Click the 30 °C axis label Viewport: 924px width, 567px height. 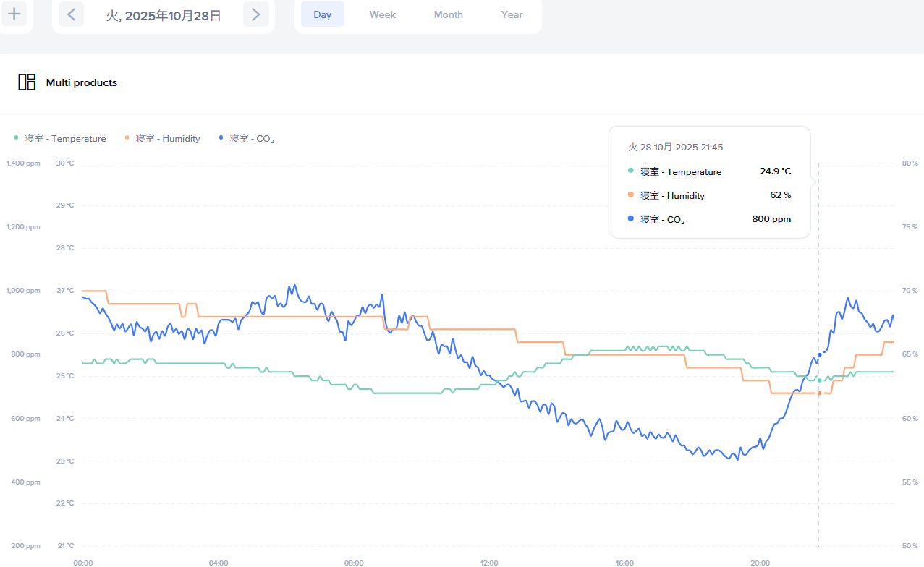[x=65, y=163]
